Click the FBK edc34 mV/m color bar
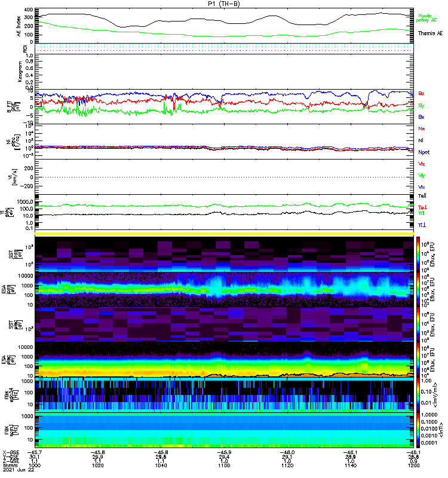448x478 pixels. click(x=418, y=395)
